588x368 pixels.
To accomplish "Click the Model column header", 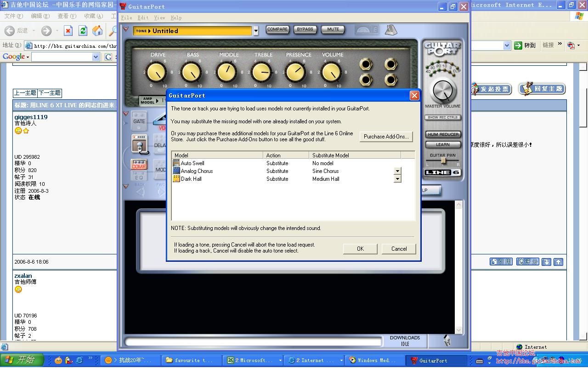I will [217, 155].
